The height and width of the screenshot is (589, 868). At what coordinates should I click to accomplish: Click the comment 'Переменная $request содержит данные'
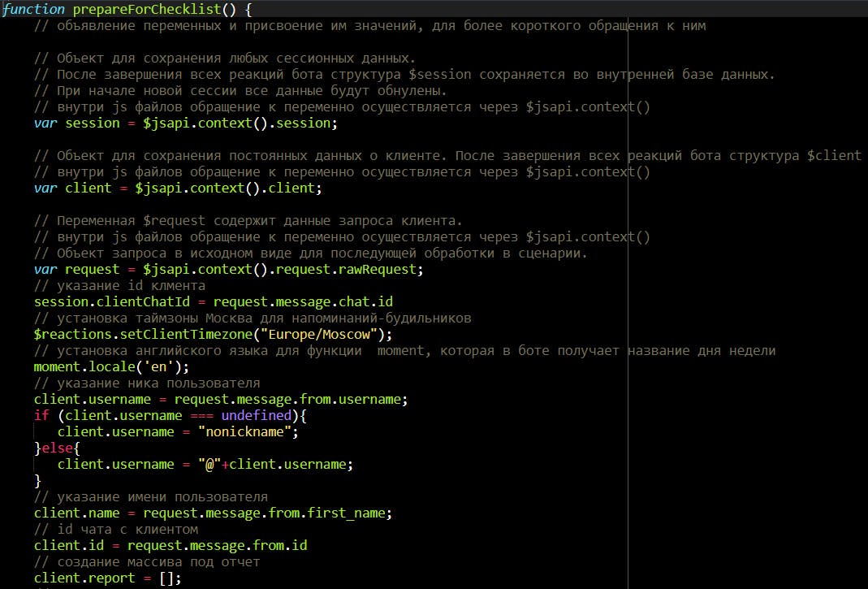click(248, 220)
